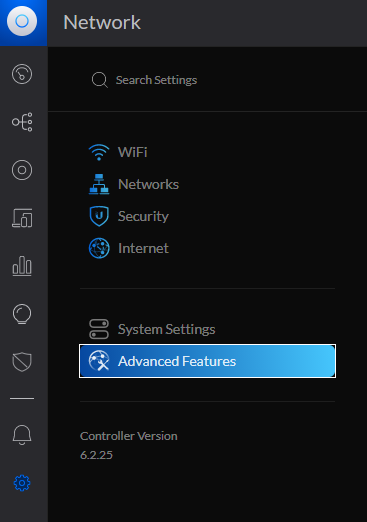The image size is (367, 522).
Task: Open the Statistics bar chart icon
Action: 22,266
